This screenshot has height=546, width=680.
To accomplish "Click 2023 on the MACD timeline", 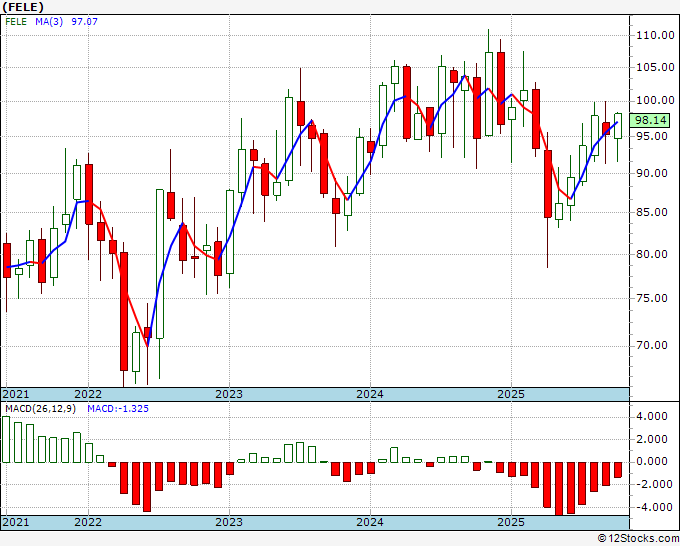I will pyautogui.click(x=229, y=522).
